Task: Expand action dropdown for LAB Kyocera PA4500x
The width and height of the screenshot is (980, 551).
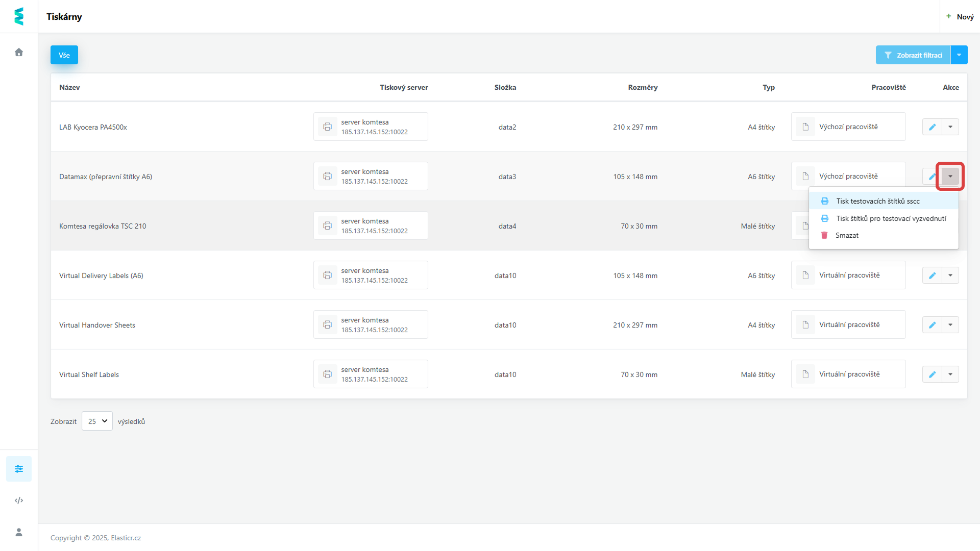Action: point(950,127)
